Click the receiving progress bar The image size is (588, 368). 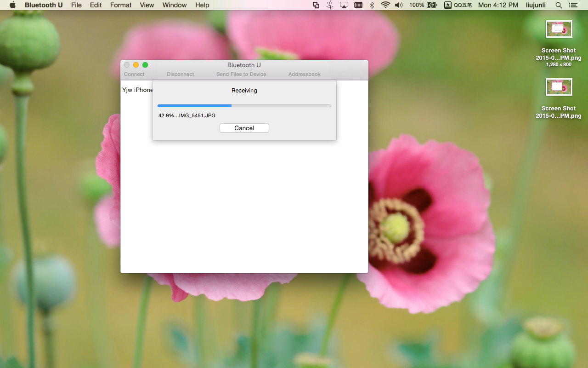244,106
